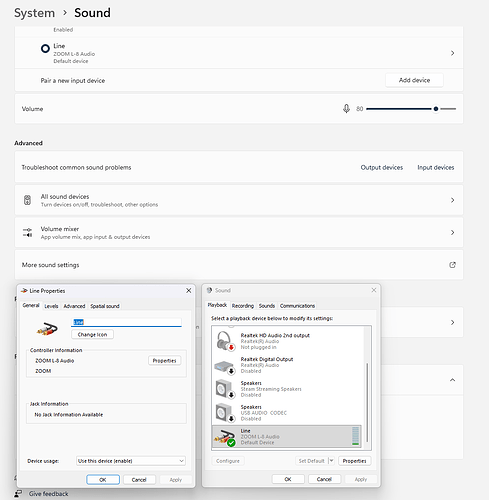This screenshot has height=500, width=489.
Task: Click the Change Icon button
Action: point(92,334)
